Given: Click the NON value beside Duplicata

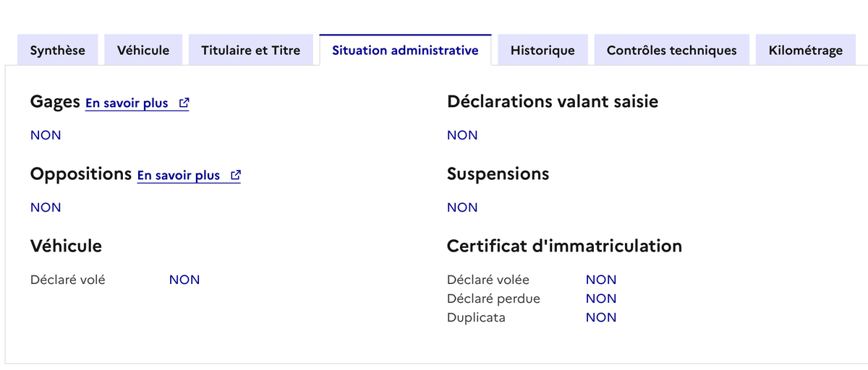Looking at the screenshot, I should [601, 317].
